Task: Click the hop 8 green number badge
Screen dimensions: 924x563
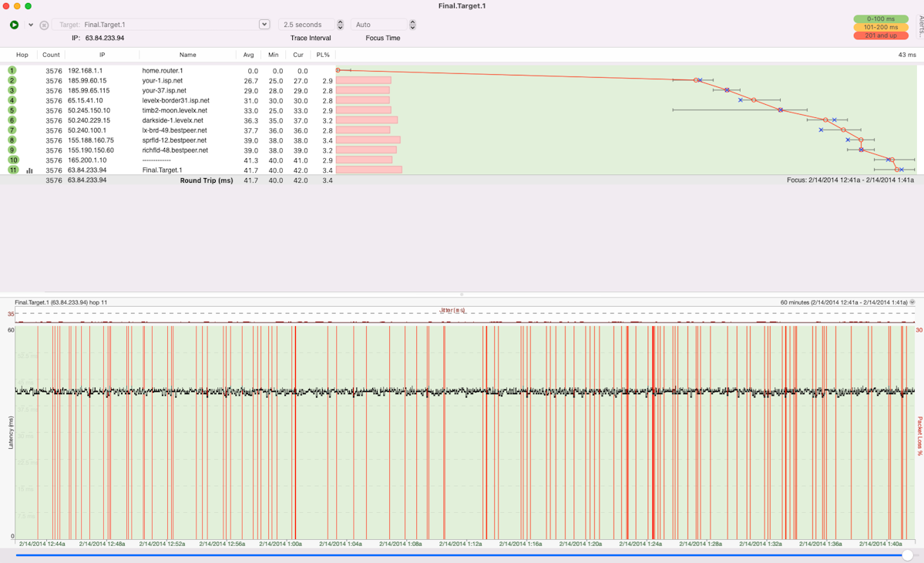Action: click(x=12, y=140)
